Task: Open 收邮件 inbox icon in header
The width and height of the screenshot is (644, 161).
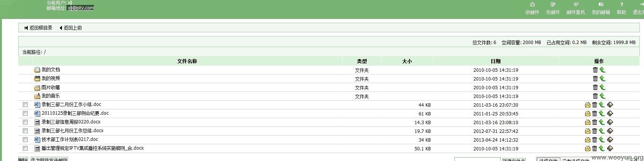Action: (532, 8)
